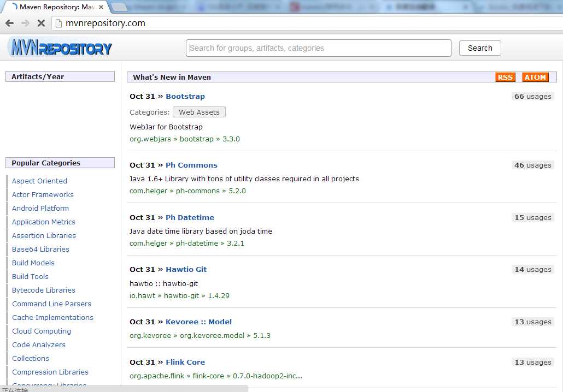This screenshot has height=392, width=563.
Task: Open the Bootstrap artifact link
Action: pos(185,96)
